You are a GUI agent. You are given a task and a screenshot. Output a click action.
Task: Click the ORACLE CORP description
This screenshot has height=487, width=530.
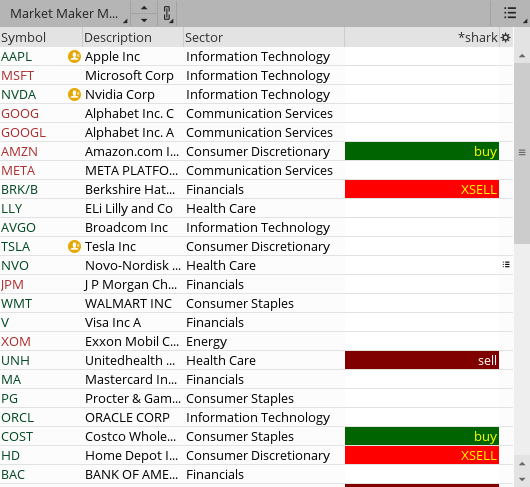pos(127,418)
